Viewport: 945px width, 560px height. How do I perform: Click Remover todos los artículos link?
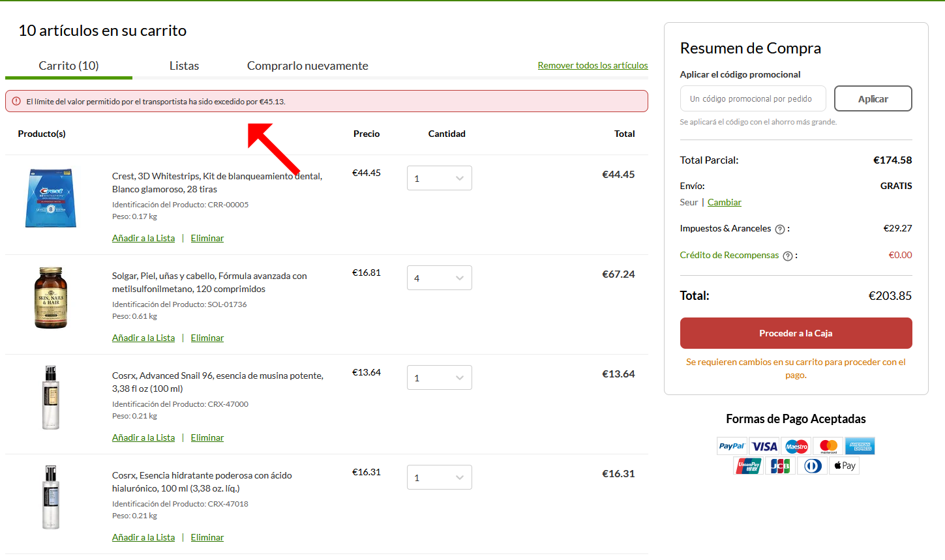tap(593, 65)
